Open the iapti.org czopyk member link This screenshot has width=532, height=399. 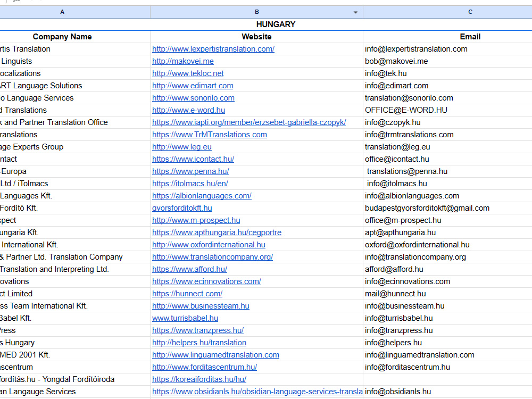click(x=249, y=122)
